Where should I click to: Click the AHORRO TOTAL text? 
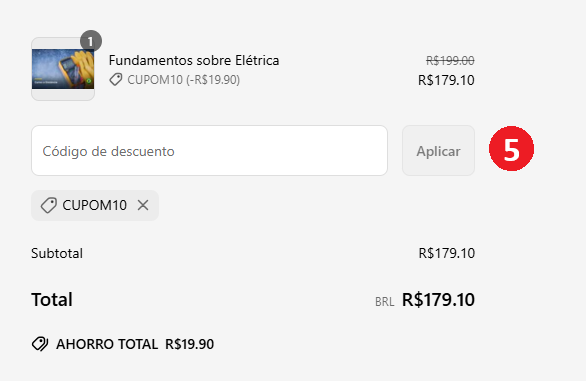pos(107,344)
